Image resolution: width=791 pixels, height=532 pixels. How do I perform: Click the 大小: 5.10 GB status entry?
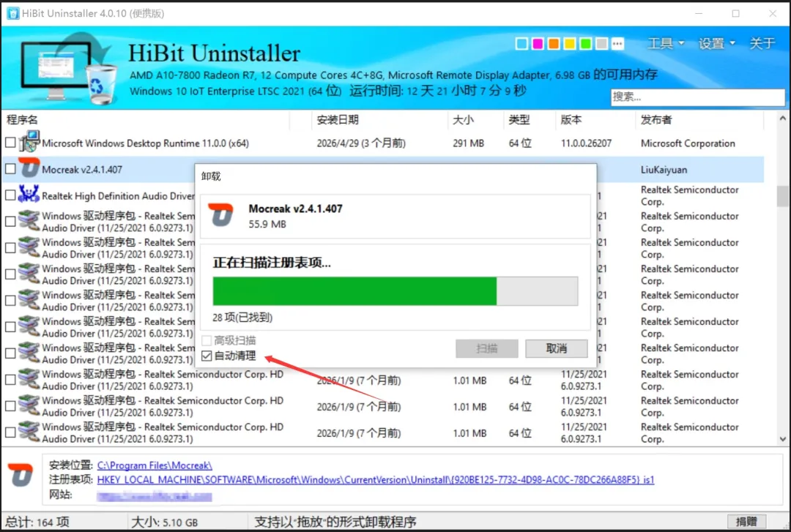coord(165,522)
